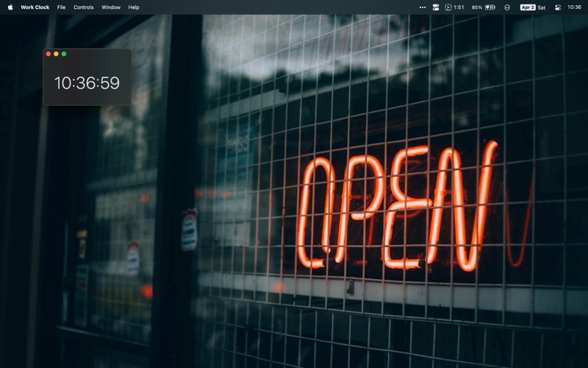Click the 10:36 menu bar clock

click(574, 7)
